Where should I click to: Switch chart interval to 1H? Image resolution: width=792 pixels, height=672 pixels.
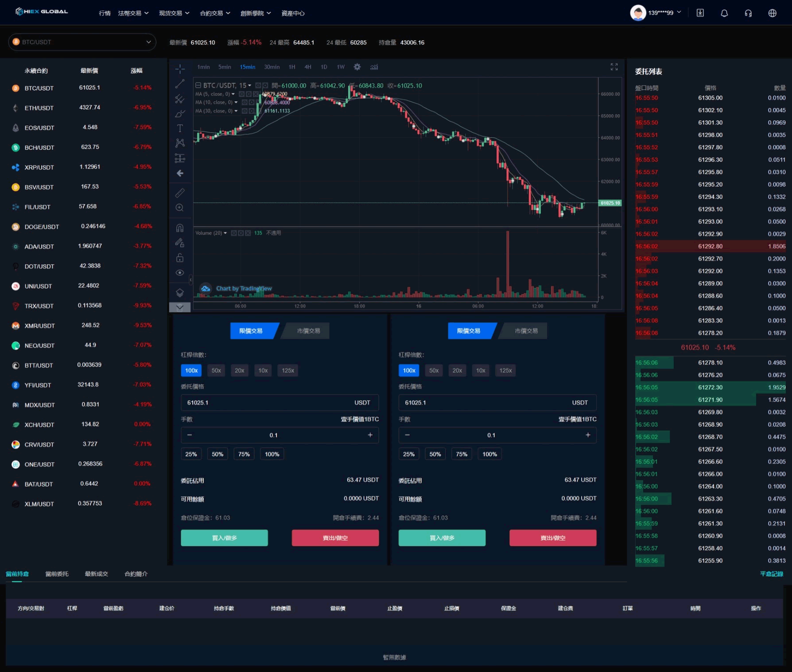[x=292, y=67]
